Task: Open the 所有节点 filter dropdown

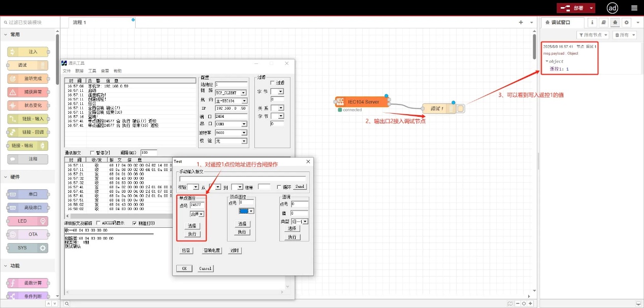Action: pyautogui.click(x=593, y=35)
